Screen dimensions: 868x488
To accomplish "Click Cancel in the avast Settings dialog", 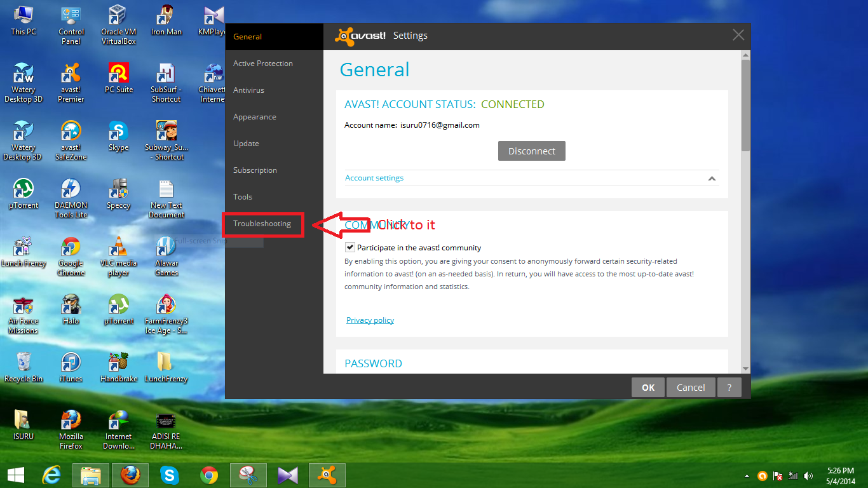I will (691, 388).
